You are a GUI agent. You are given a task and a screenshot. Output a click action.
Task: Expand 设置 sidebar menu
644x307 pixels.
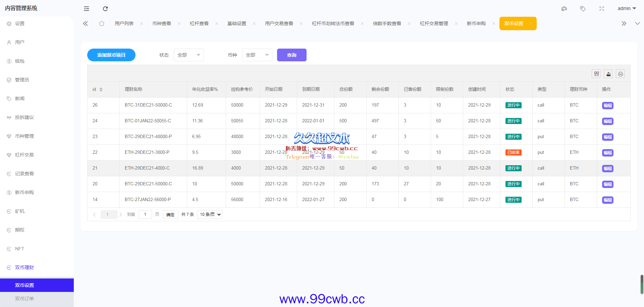pyautogui.click(x=37, y=23)
